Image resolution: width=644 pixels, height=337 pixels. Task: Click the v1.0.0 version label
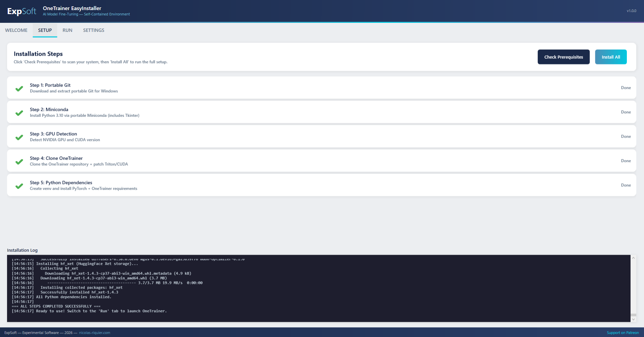[x=631, y=11]
